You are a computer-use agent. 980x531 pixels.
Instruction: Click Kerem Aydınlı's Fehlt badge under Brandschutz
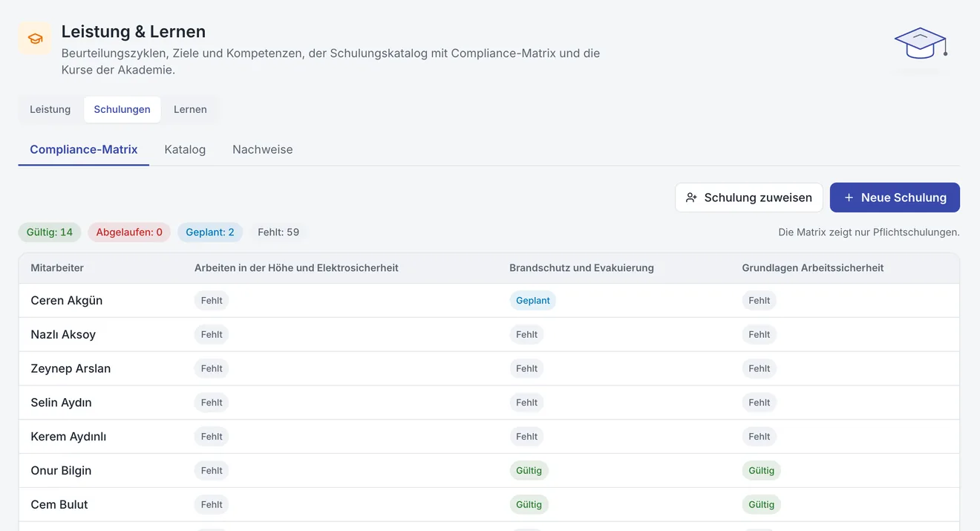[526, 437]
